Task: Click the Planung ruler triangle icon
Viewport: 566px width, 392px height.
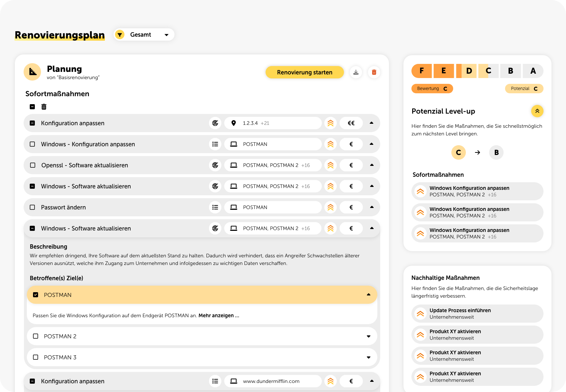Action: pos(32,72)
